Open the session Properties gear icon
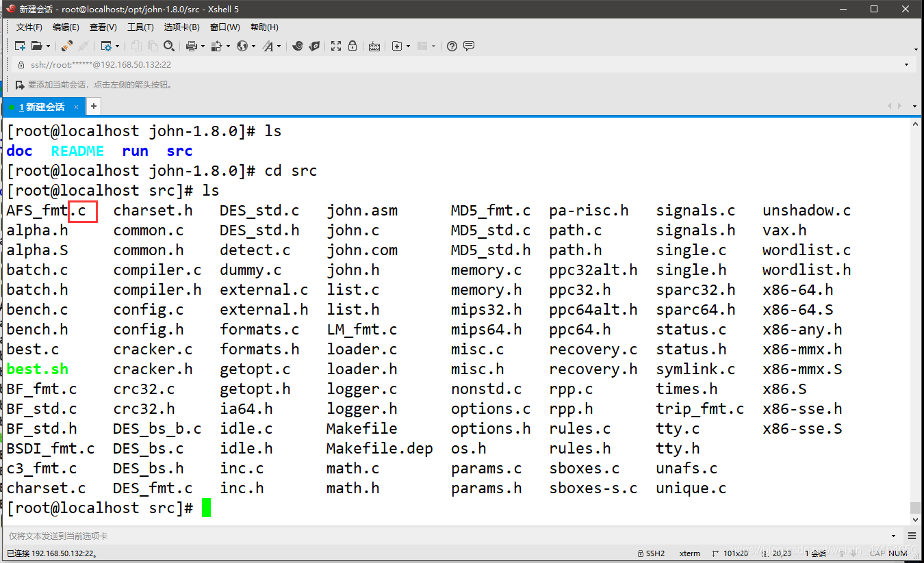924x563 pixels. [x=106, y=46]
